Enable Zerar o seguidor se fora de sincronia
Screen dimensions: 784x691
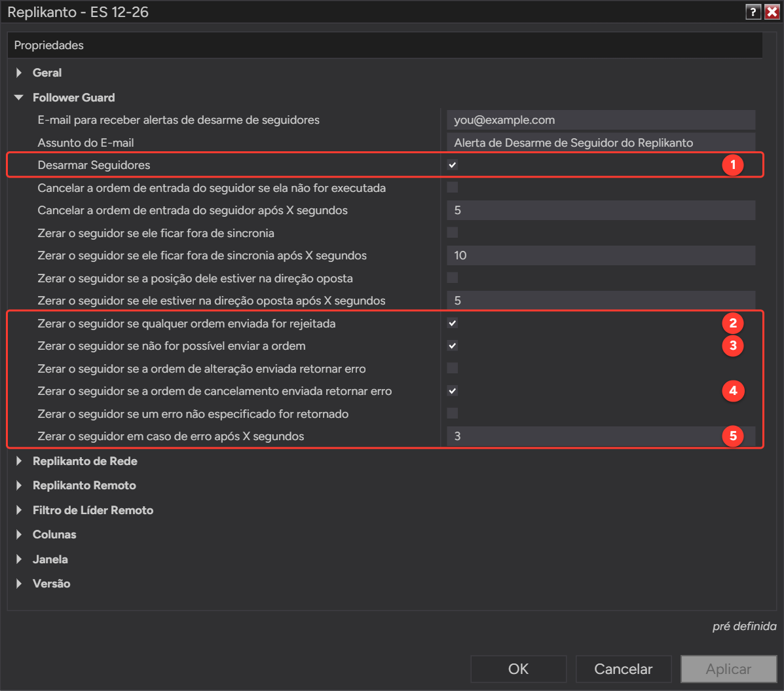pyautogui.click(x=453, y=233)
